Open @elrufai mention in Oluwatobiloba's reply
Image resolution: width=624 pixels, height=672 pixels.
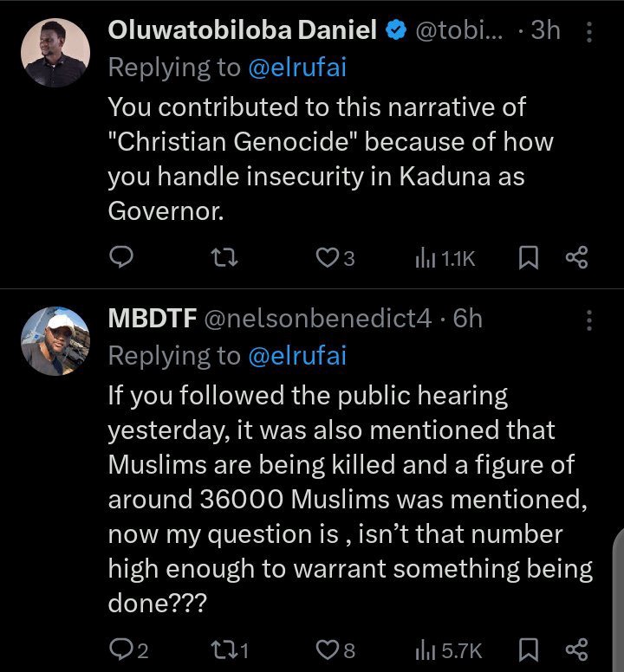point(296,68)
